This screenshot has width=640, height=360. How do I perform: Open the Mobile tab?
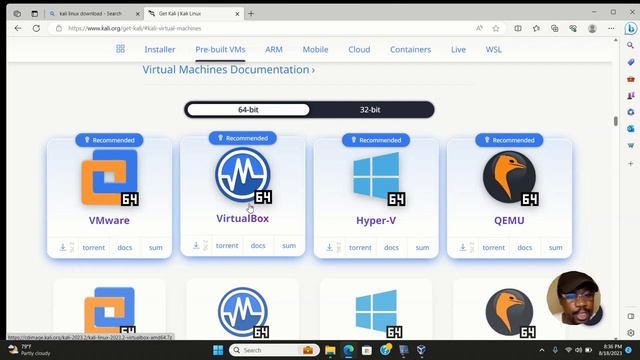(x=316, y=49)
